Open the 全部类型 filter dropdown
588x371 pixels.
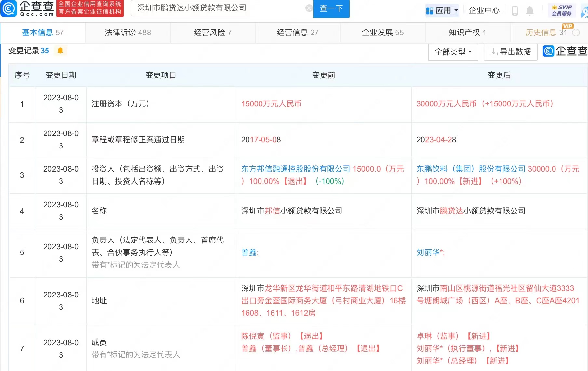(x=453, y=52)
